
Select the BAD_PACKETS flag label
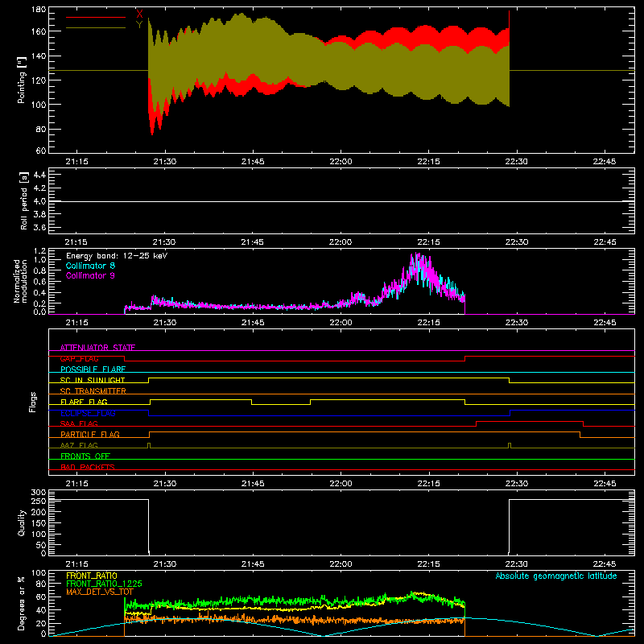pos(88,467)
